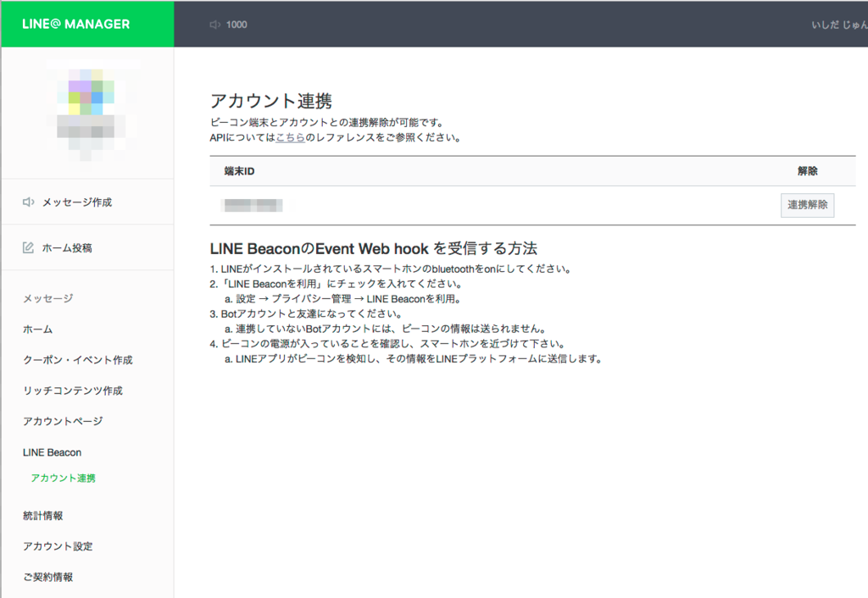The width and height of the screenshot is (868, 598).
Task: Click step 4 about ビーコンの電源
Action: [387, 344]
